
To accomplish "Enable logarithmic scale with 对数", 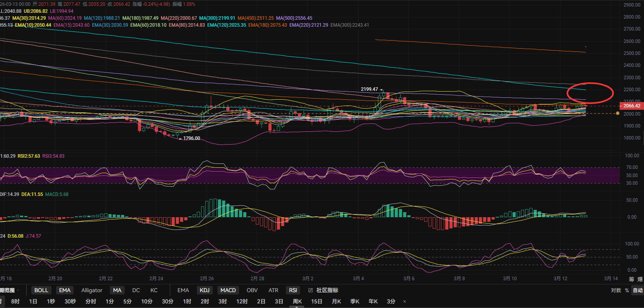I will [616, 290].
